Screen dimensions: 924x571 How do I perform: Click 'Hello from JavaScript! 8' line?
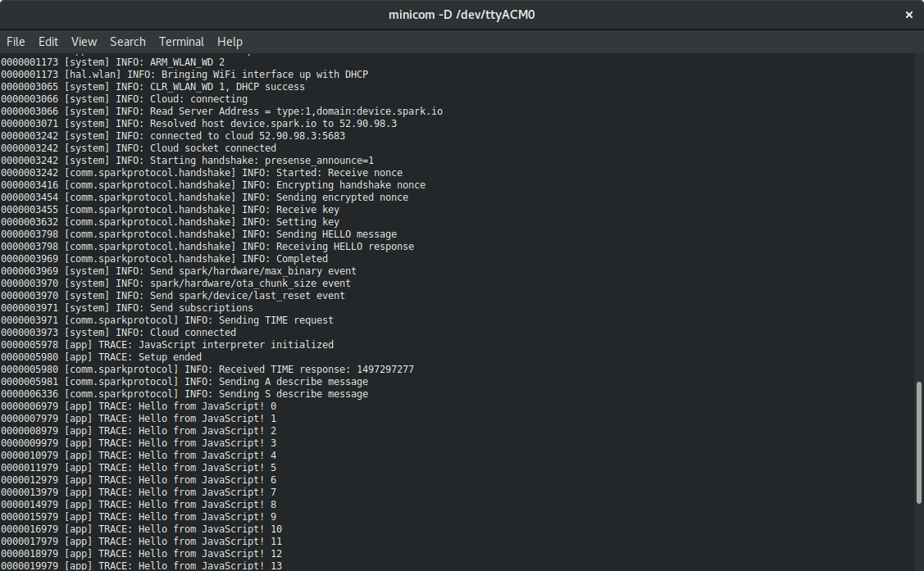pyautogui.click(x=139, y=505)
